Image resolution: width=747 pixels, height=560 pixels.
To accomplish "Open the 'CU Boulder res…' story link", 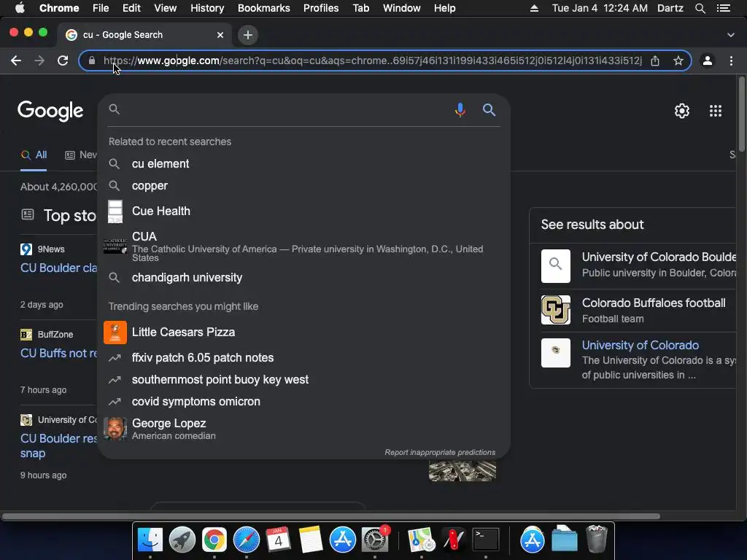I will (58, 446).
